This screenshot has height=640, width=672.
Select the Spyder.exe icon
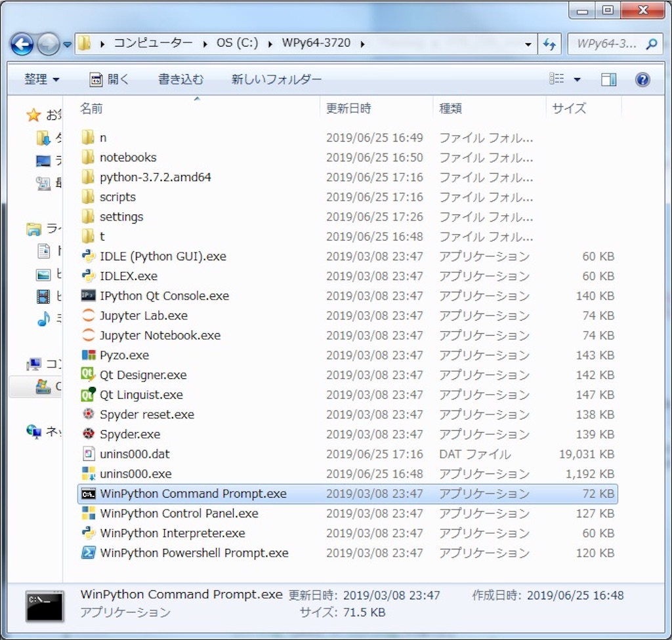[x=88, y=434]
